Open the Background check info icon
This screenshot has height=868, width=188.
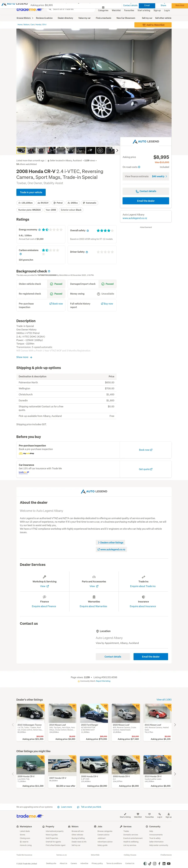(49, 271)
